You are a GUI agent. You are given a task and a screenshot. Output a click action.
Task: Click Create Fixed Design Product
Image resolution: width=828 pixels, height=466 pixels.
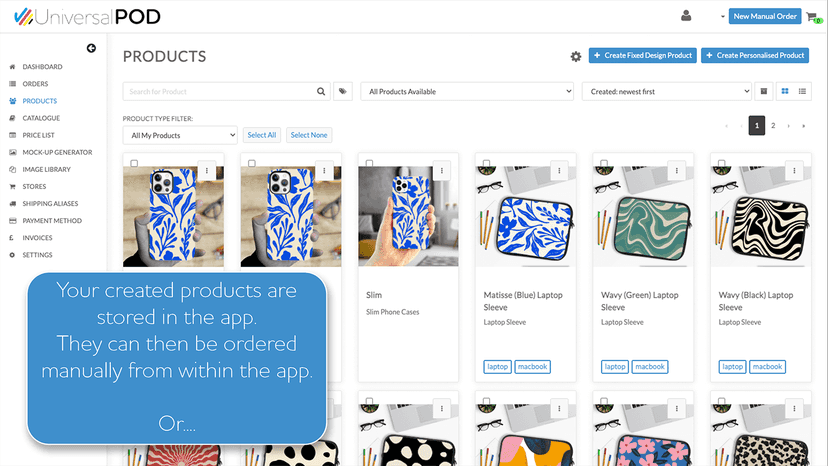(x=643, y=55)
